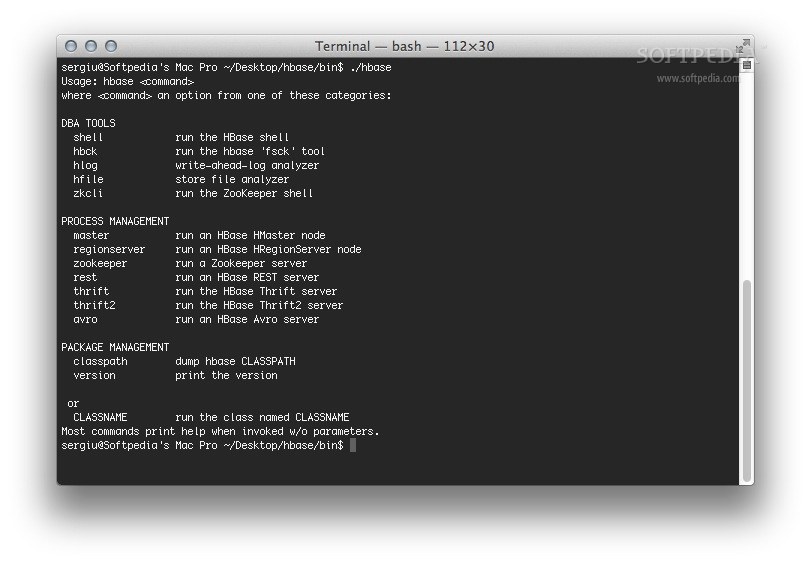Click the 'zookeeper' command text
This screenshot has height=564, width=811.
pos(100,263)
